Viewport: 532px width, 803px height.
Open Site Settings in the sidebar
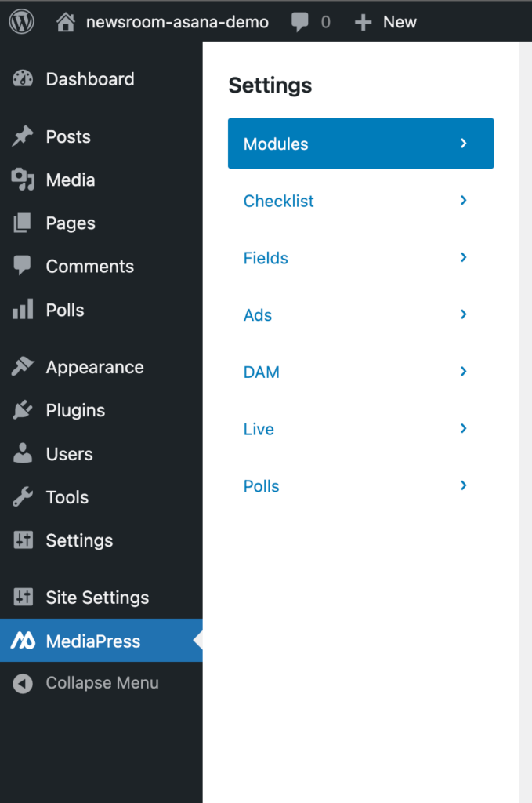pyautogui.click(x=97, y=598)
